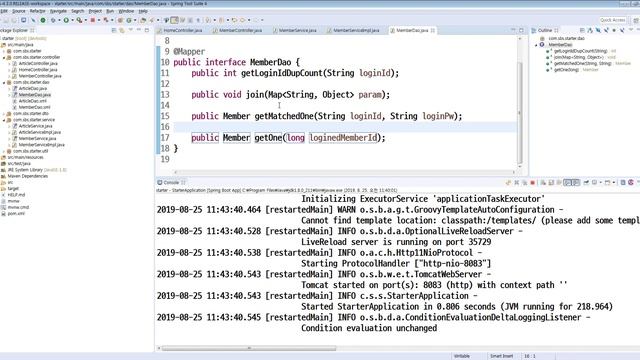Screen dimensions: 640x360
Task: Open the Perspective icon next to Quick Access
Action: coord(636,20)
